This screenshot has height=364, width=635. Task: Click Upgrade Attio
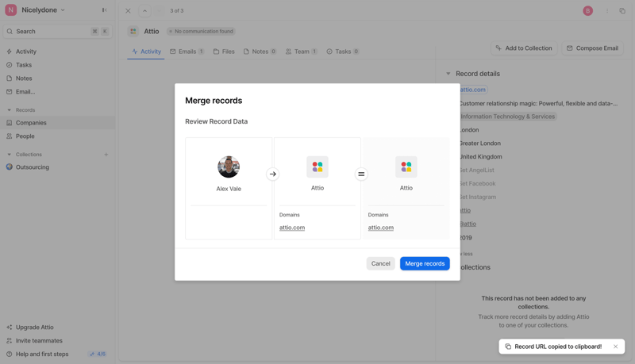click(34, 328)
